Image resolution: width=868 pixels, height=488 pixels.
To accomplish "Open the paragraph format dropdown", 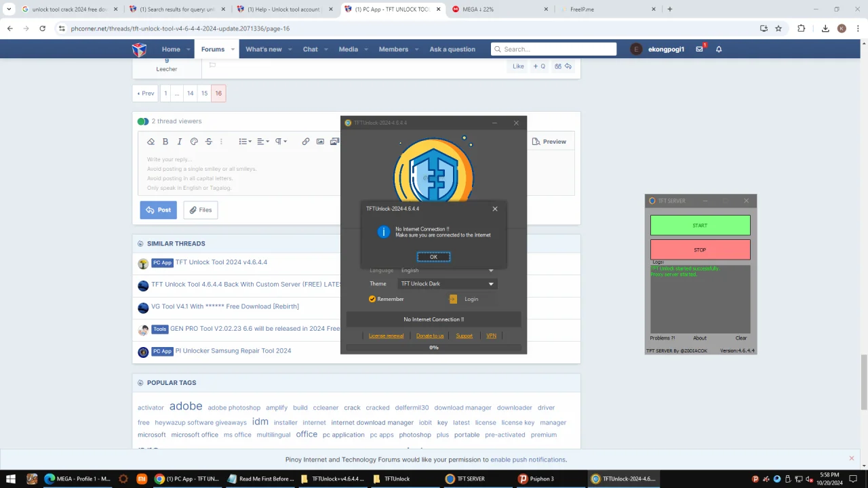I will (281, 142).
